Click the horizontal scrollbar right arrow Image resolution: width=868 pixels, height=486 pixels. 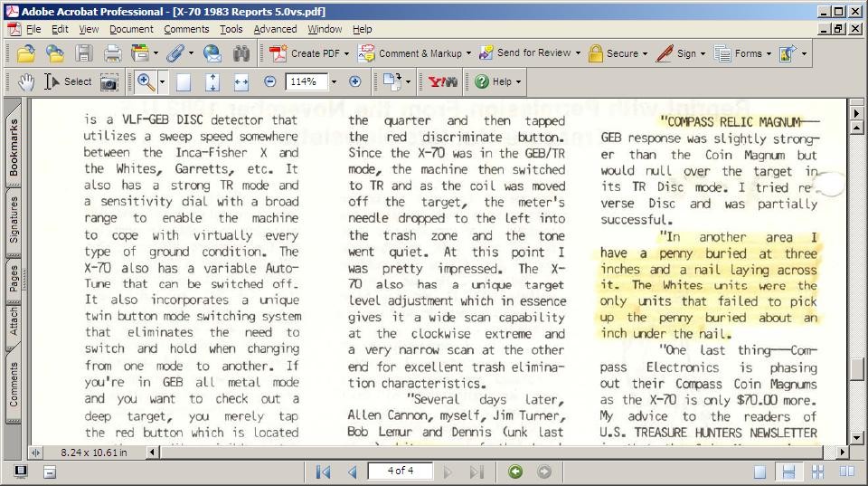click(842, 453)
